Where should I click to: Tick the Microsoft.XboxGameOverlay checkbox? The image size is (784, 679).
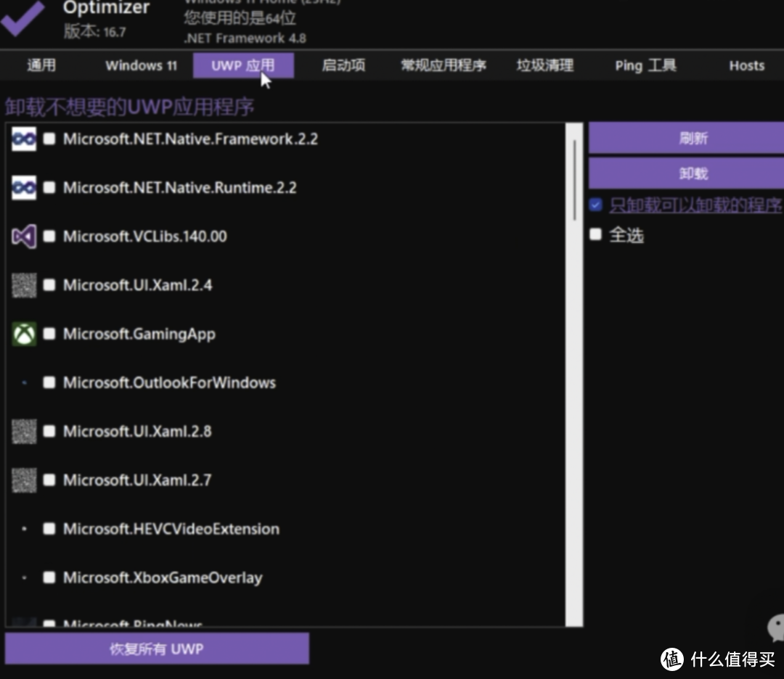(x=49, y=577)
